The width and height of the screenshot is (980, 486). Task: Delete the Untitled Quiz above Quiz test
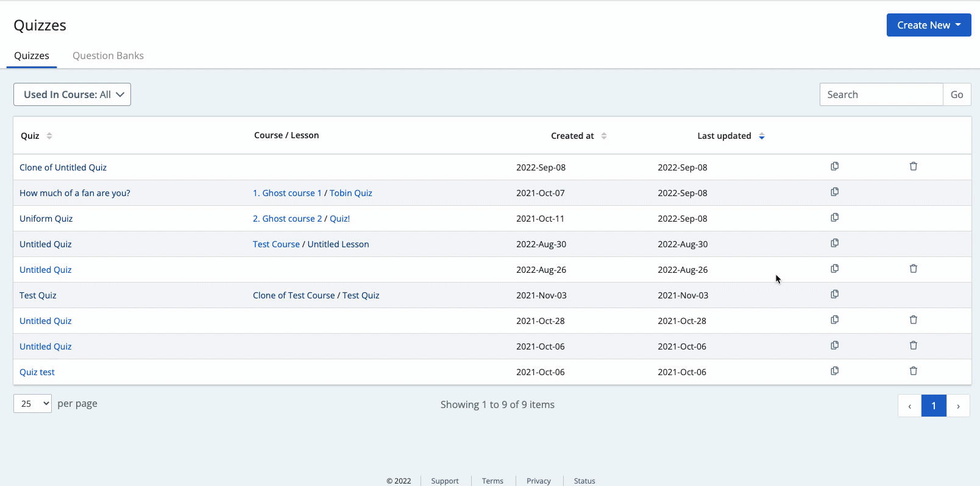913,345
